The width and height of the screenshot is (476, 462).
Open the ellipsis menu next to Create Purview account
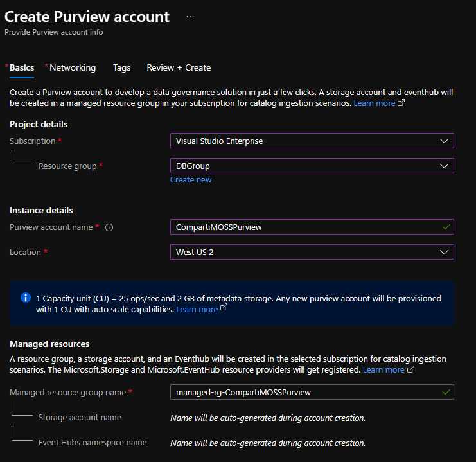pyautogui.click(x=190, y=17)
